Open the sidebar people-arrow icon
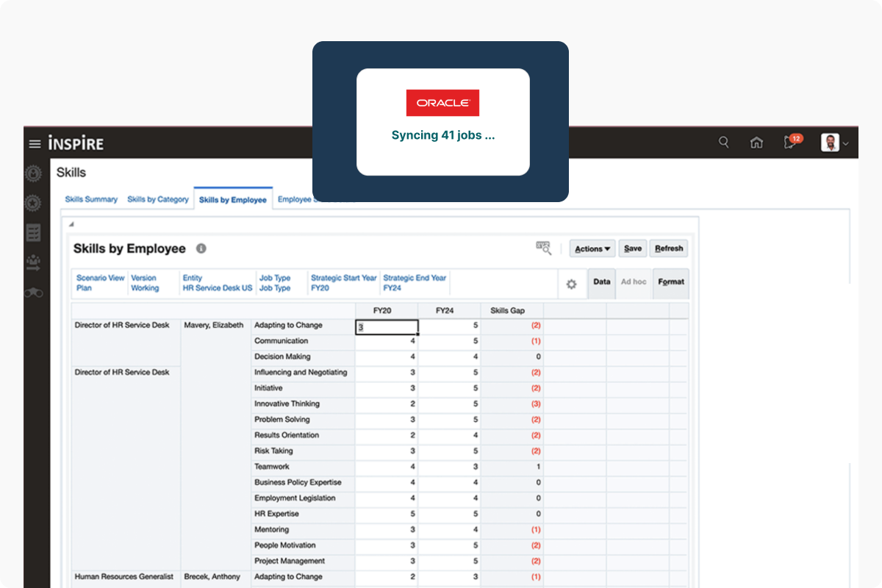The width and height of the screenshot is (882, 588). [33, 262]
